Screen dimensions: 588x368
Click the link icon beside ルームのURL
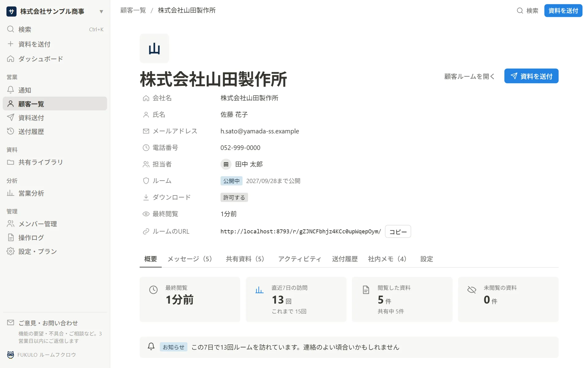pyautogui.click(x=146, y=232)
